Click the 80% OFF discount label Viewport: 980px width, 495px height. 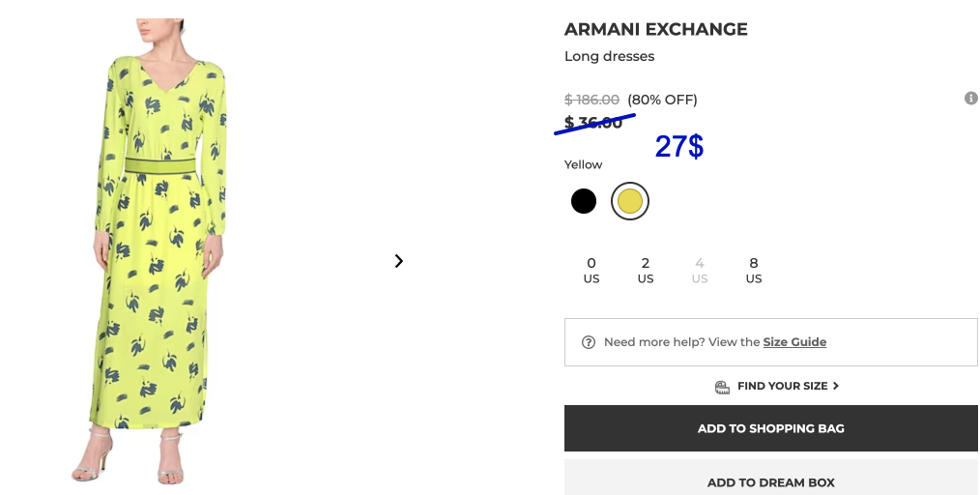[x=662, y=100]
